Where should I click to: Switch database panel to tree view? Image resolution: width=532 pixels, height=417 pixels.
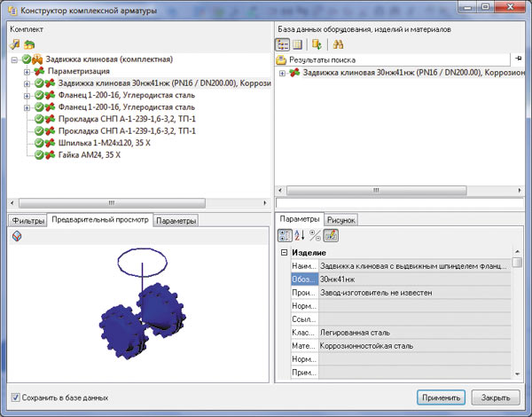284,43
